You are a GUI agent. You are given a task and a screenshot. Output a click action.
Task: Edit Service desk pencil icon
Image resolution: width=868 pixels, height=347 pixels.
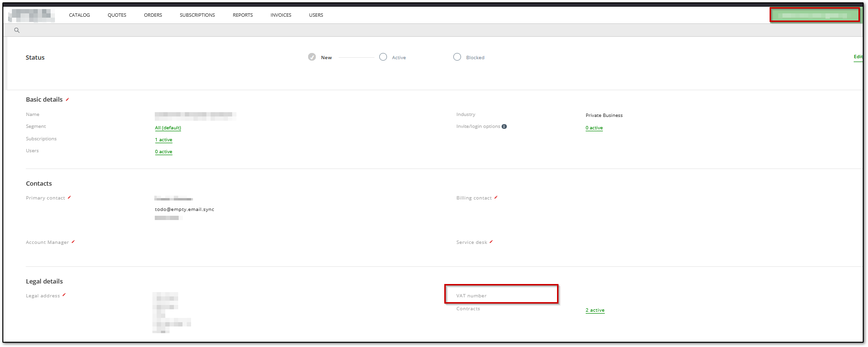[491, 242]
